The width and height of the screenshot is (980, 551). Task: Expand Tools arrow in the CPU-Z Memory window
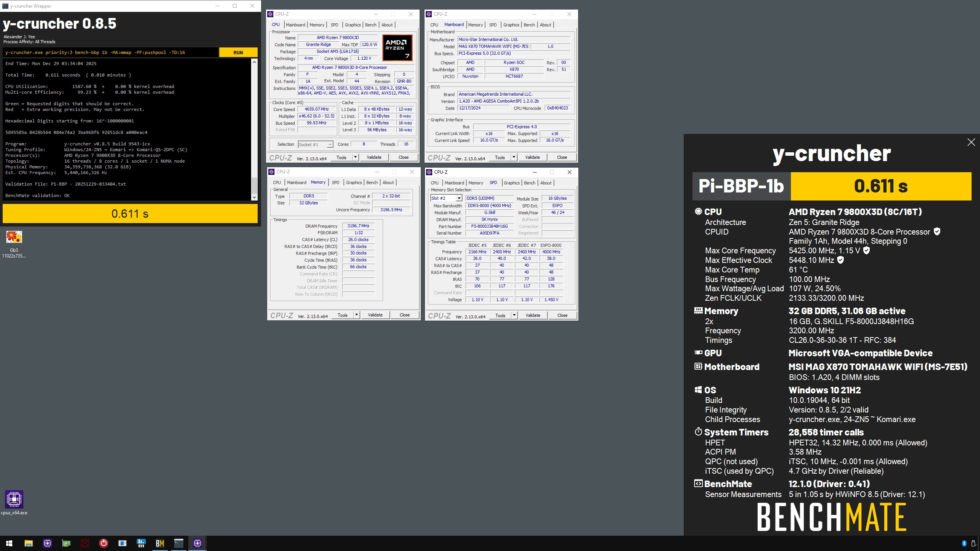(356, 315)
